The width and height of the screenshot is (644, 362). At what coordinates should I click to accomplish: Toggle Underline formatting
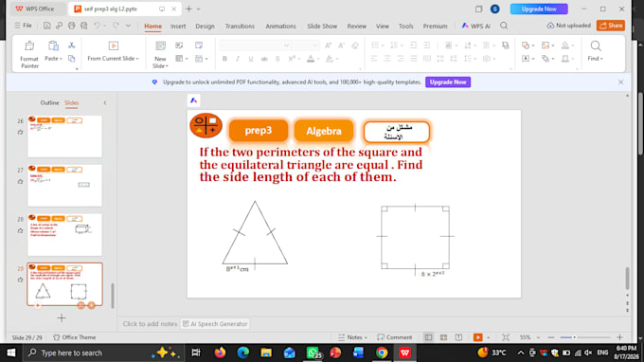tap(251, 59)
